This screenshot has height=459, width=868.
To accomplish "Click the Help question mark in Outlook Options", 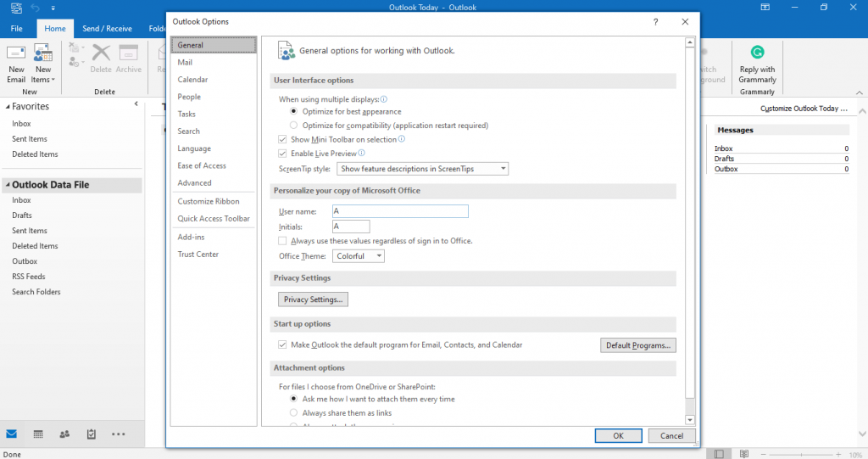I will [x=655, y=21].
